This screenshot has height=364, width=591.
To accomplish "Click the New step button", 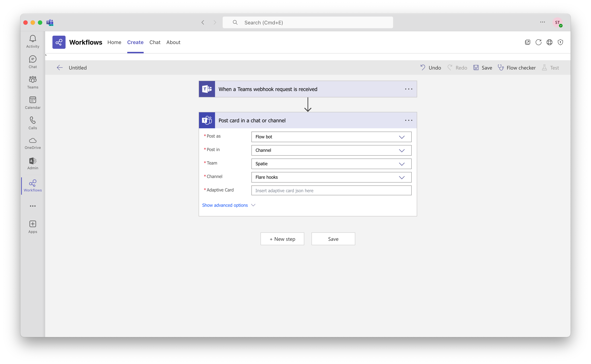I will [282, 239].
